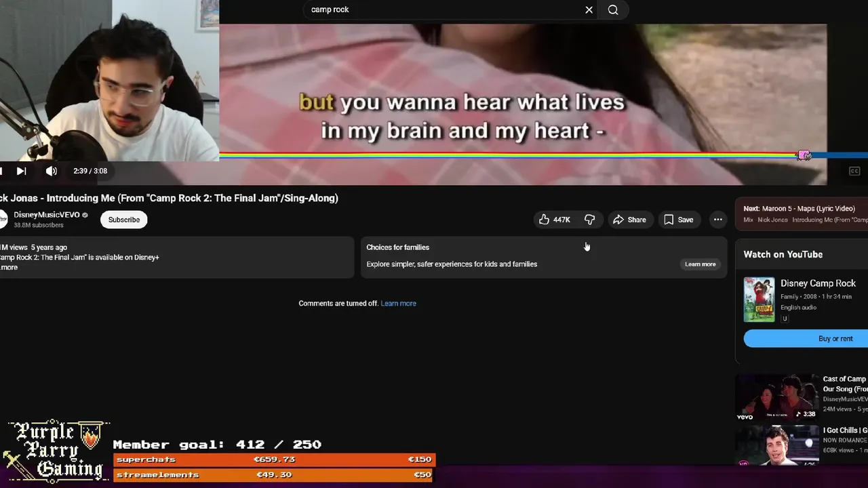Click the Nyan Cat progress scrubber
This screenshot has height=488, width=868.
pyautogui.click(x=804, y=155)
